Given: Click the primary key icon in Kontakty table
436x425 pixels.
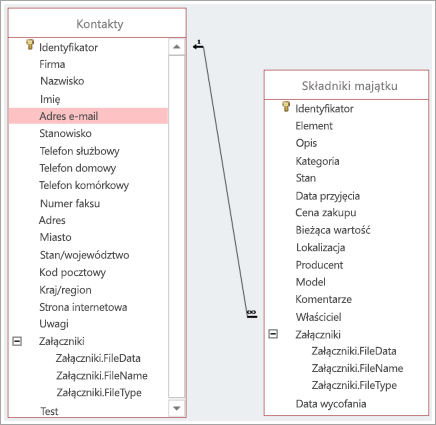Looking at the screenshot, I should tap(30, 45).
